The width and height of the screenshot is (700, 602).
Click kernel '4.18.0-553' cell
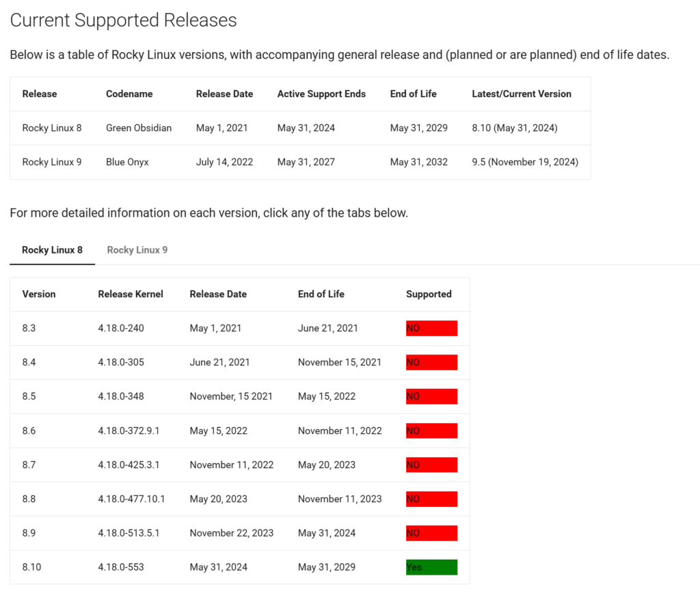[x=121, y=567]
